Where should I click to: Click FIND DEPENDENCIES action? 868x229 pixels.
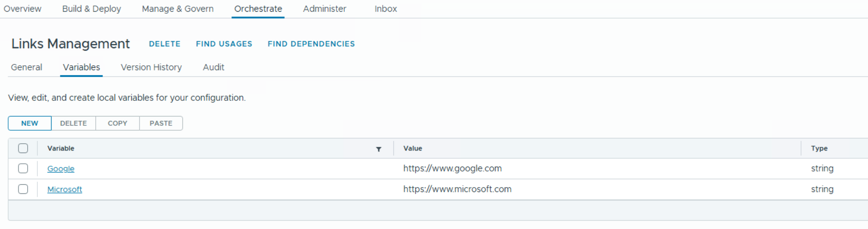(311, 44)
